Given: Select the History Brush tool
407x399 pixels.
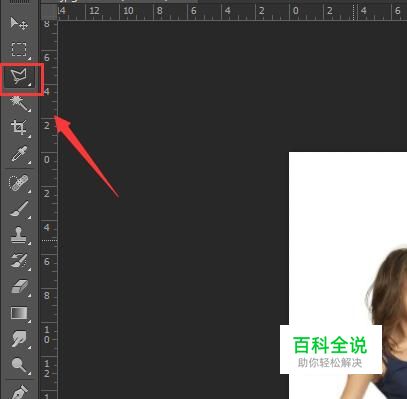Looking at the screenshot, I should click(x=19, y=261).
